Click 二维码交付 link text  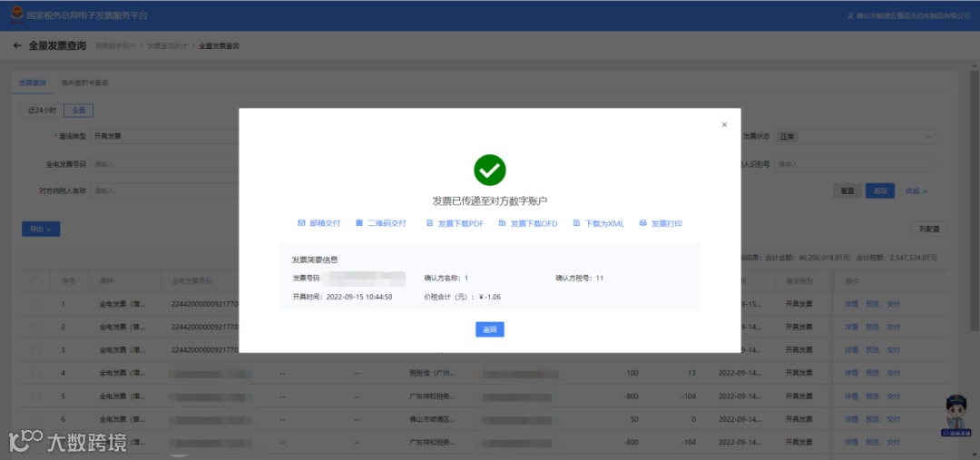point(387,223)
